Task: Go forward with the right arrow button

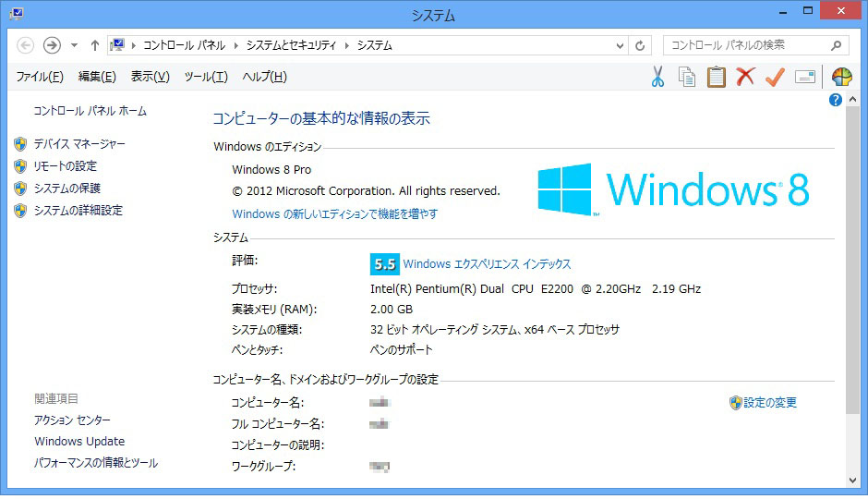Action: [52, 45]
